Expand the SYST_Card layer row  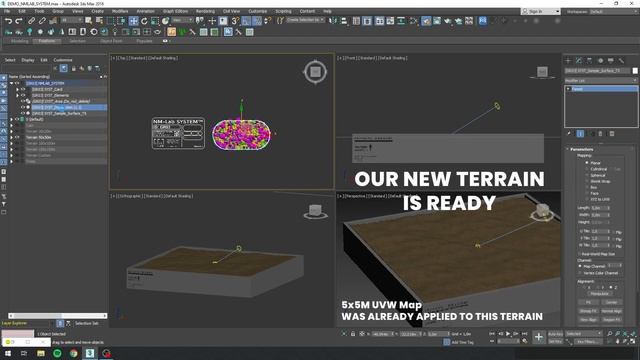(x=17, y=89)
